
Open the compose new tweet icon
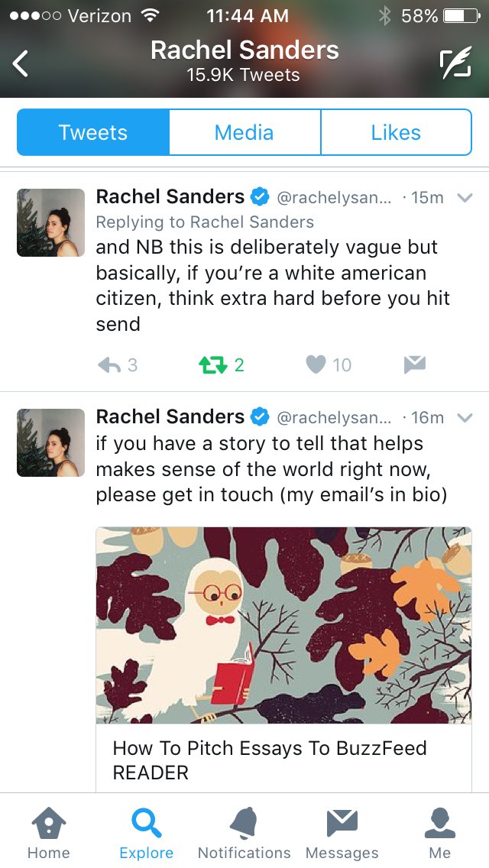click(455, 62)
